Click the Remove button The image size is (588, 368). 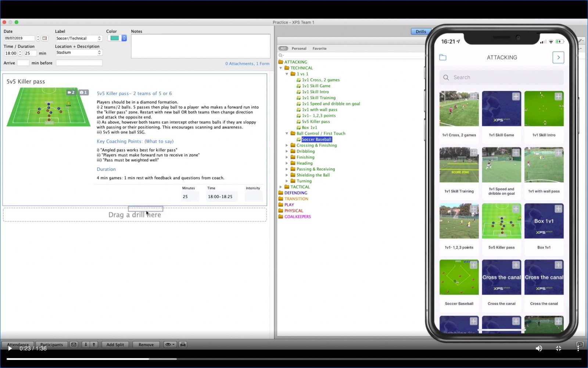coord(146,344)
